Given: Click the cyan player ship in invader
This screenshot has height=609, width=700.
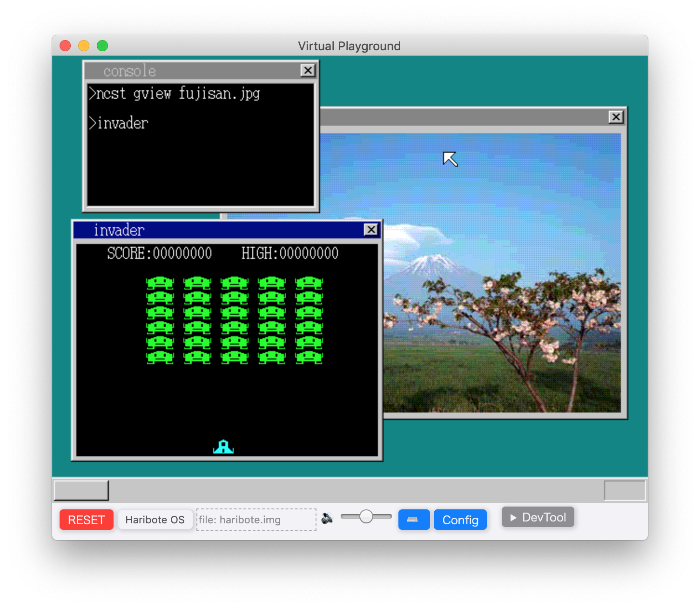Looking at the screenshot, I should pyautogui.click(x=223, y=447).
